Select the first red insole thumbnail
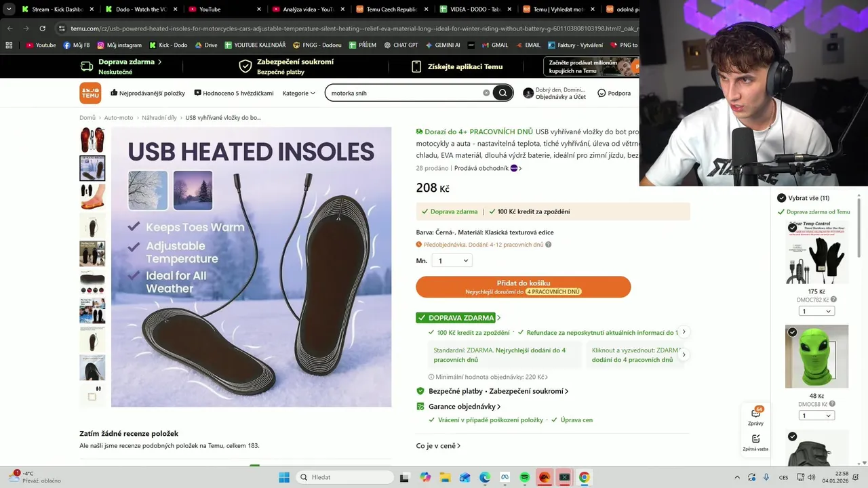This screenshot has width=868, height=488. [x=92, y=140]
